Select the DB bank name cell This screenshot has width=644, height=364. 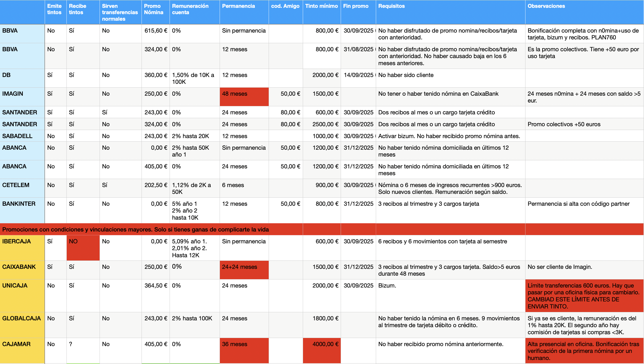tap(22, 78)
